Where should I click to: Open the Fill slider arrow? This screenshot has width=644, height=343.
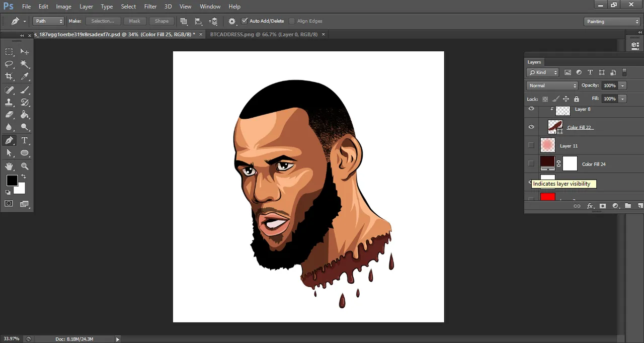pos(623,99)
